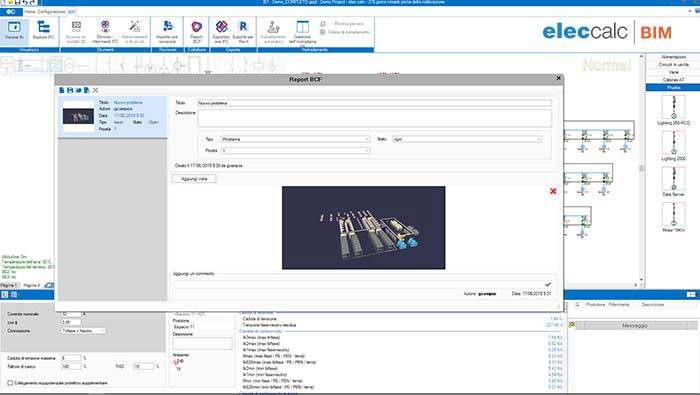Click the third icon in BCF toolbar

(x=78, y=90)
